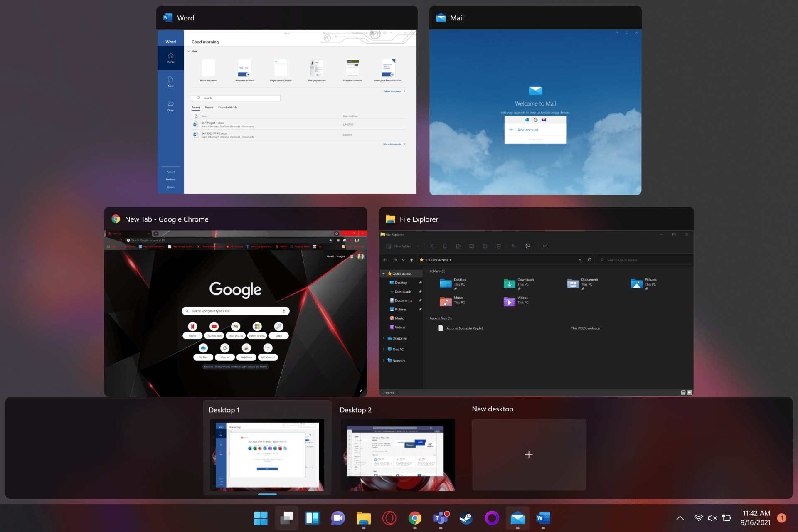Expand the Network tree node

[x=384, y=361]
